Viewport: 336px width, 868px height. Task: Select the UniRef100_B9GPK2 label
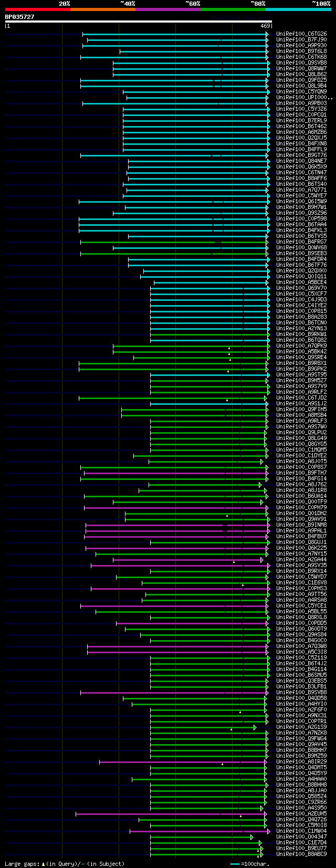[x=301, y=369]
